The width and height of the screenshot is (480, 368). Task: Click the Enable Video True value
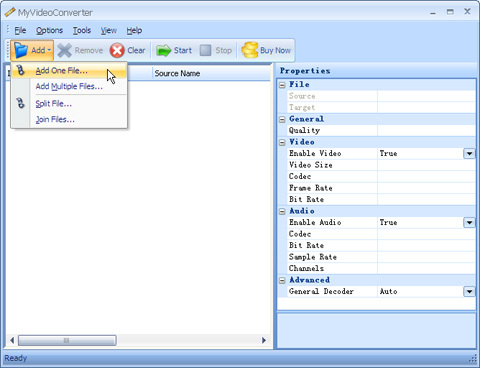[388, 154]
